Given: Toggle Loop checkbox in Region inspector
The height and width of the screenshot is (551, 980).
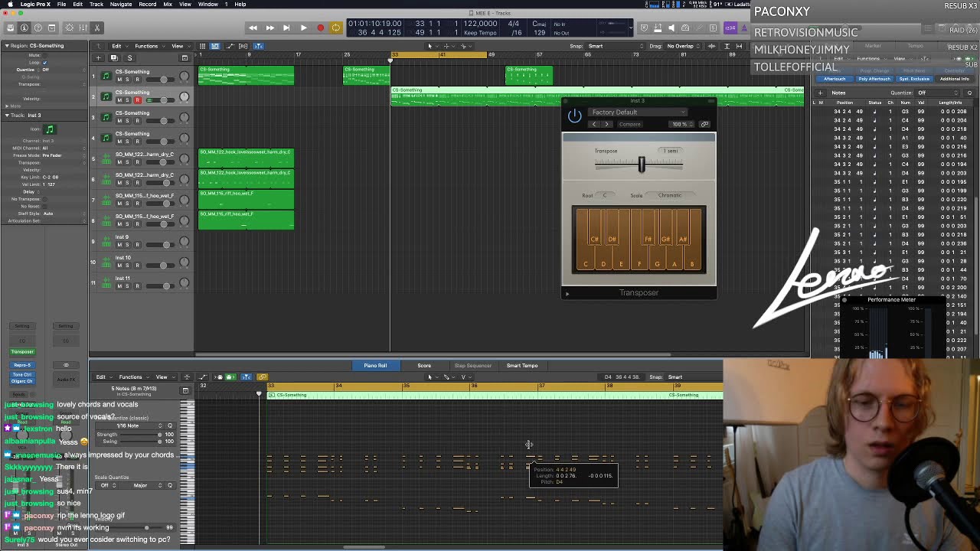Looking at the screenshot, I should pyautogui.click(x=45, y=63).
